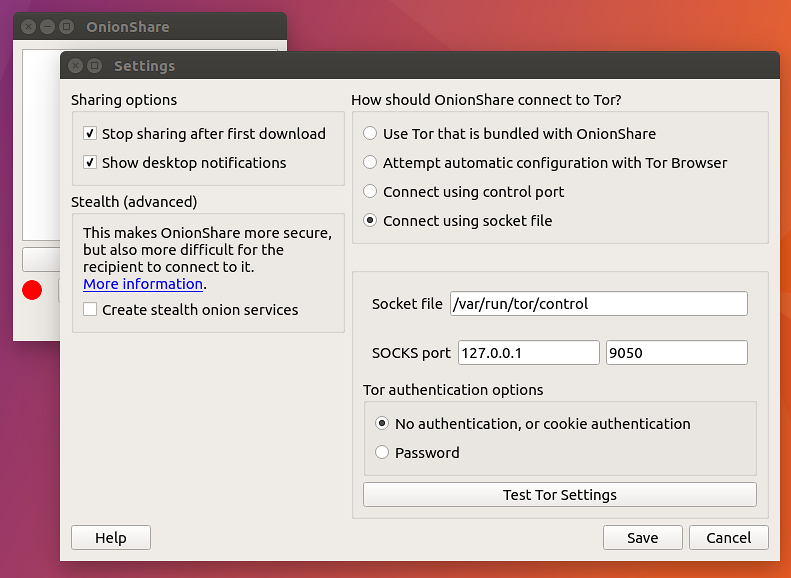Save the settings
Viewport: 791px width, 578px height.
[x=643, y=538]
